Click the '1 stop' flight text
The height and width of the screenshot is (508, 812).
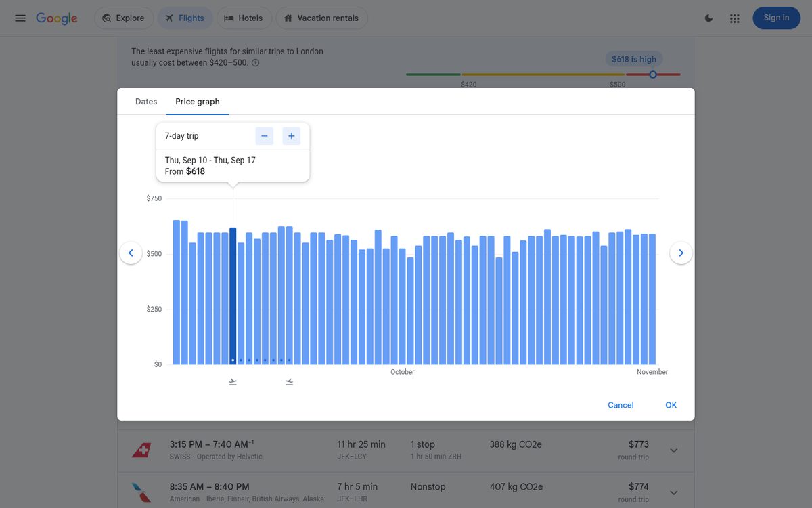(x=423, y=444)
